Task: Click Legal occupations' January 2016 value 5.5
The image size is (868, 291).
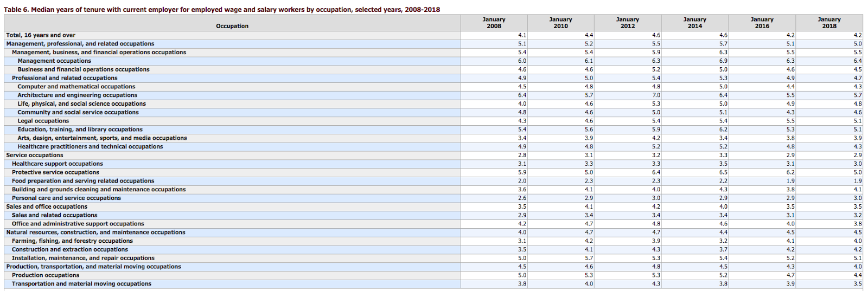Action: [790, 121]
